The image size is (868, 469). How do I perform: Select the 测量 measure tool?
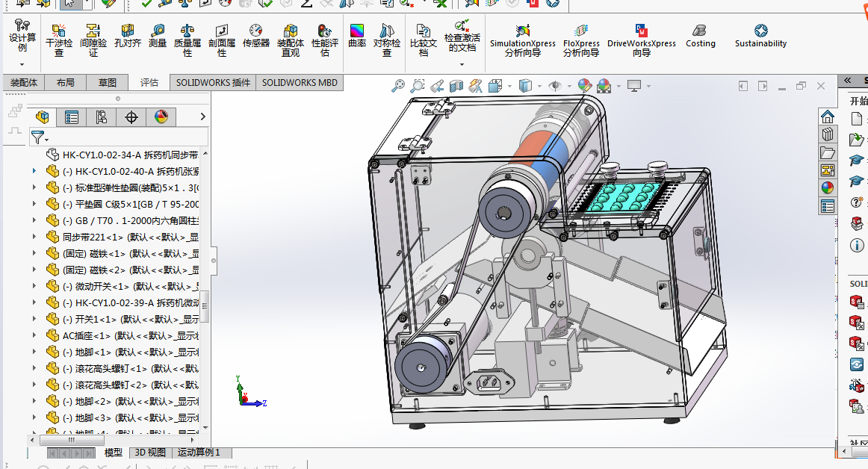click(x=157, y=35)
